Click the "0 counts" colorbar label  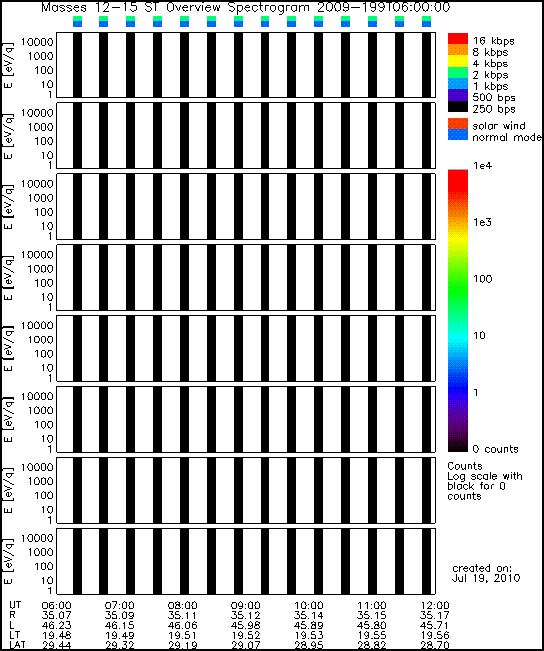[496, 449]
